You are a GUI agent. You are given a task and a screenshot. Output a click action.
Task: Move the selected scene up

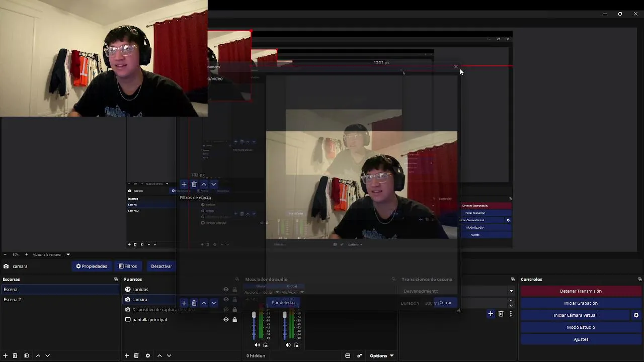[38, 355]
